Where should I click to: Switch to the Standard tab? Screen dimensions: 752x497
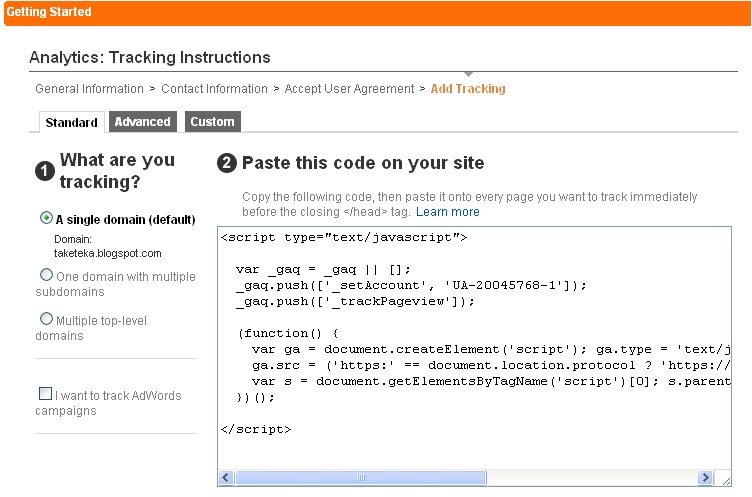(x=71, y=122)
